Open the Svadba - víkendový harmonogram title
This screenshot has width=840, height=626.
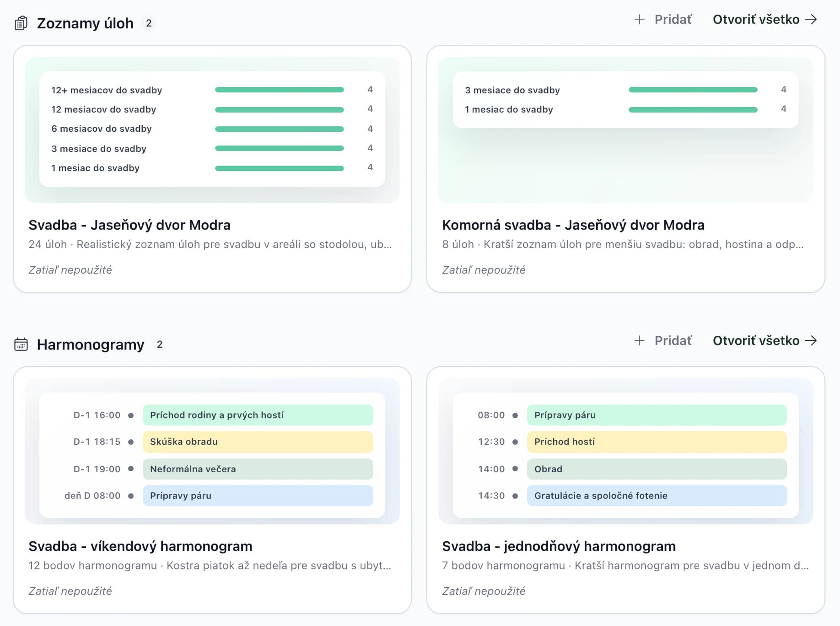tap(140, 546)
